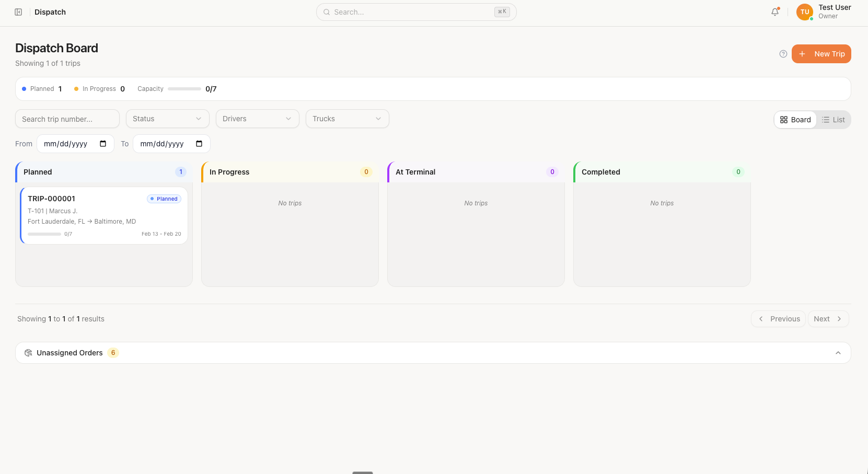
Task: Open the Drivers filter dropdown
Action: pos(257,119)
